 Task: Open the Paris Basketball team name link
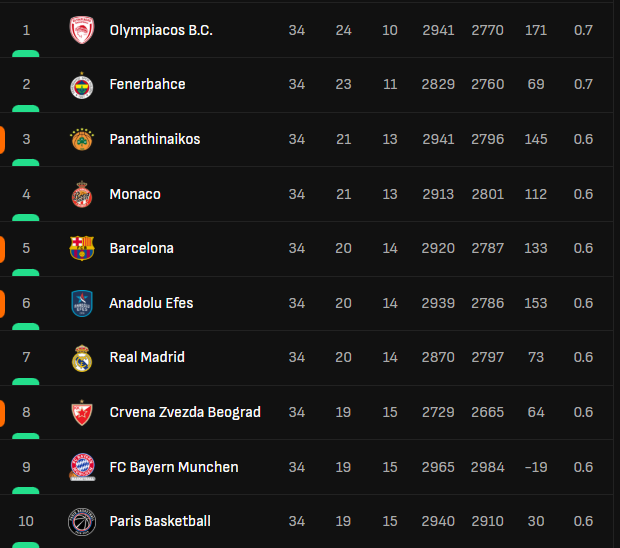pos(160,521)
